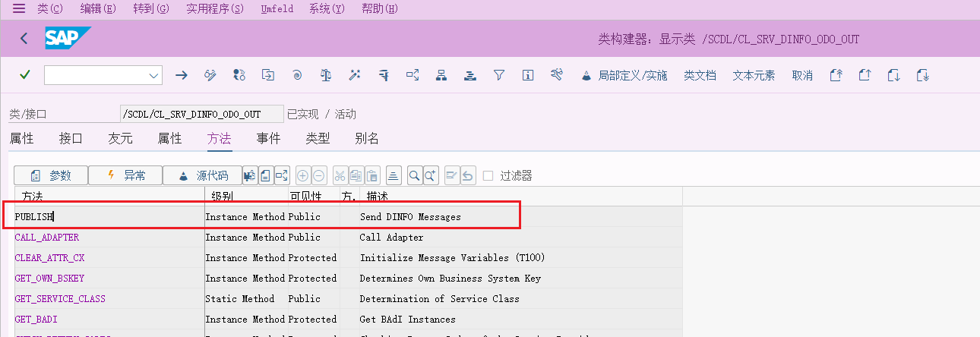The width and height of the screenshot is (980, 337).
Task: Open 文本元素 text elements
Action: (754, 75)
